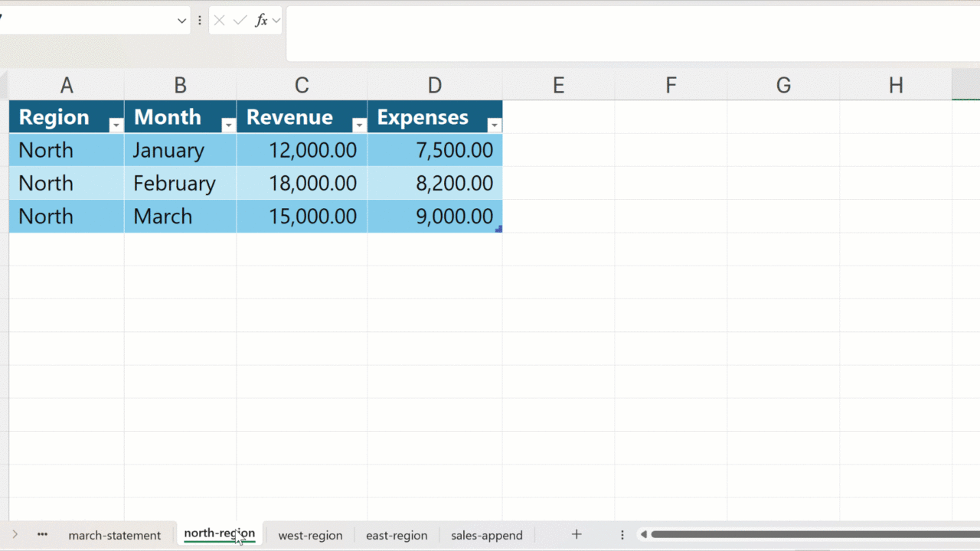Select column E header
This screenshot has width=980, height=551.
[x=558, y=86]
